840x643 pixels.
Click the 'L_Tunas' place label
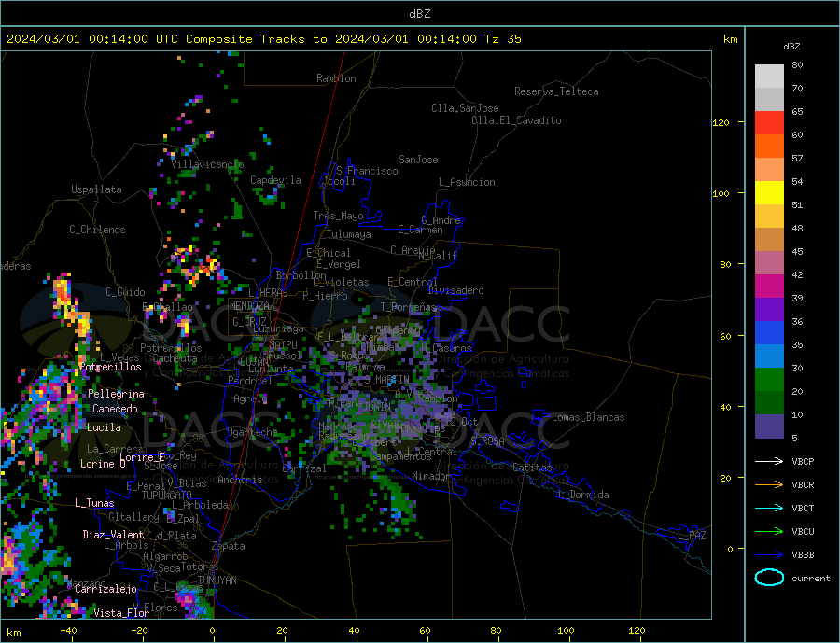[x=94, y=503]
